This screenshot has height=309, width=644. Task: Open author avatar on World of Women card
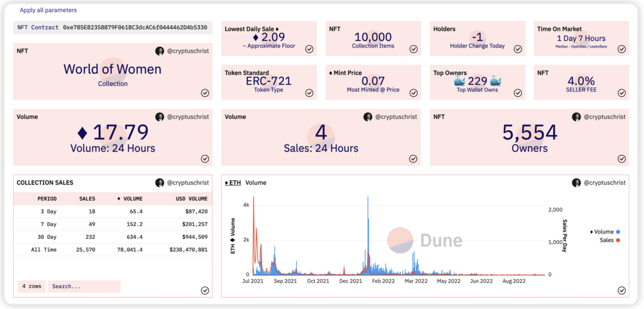point(159,51)
